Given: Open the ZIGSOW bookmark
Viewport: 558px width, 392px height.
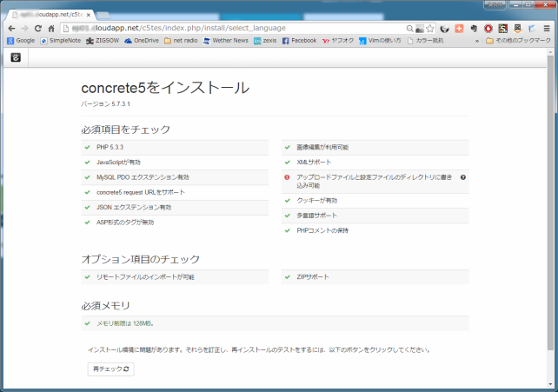Looking at the screenshot, I should 103,41.
